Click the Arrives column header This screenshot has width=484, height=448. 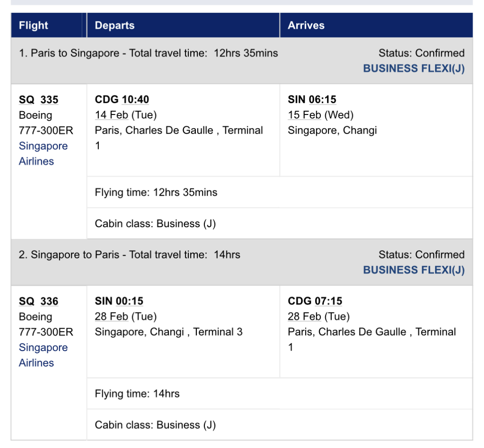pos(306,26)
